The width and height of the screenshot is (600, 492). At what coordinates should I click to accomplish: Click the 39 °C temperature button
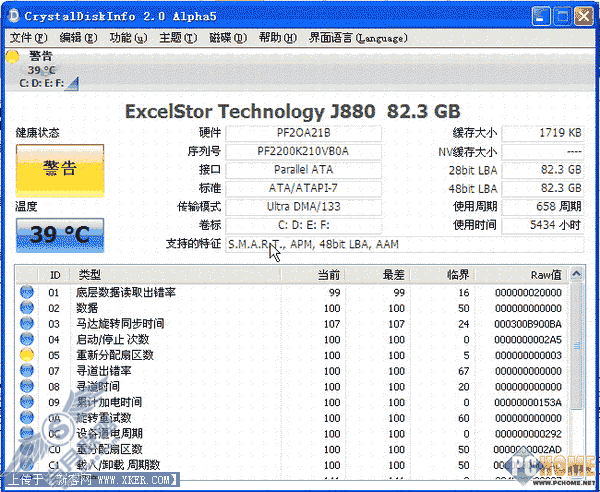(x=60, y=235)
